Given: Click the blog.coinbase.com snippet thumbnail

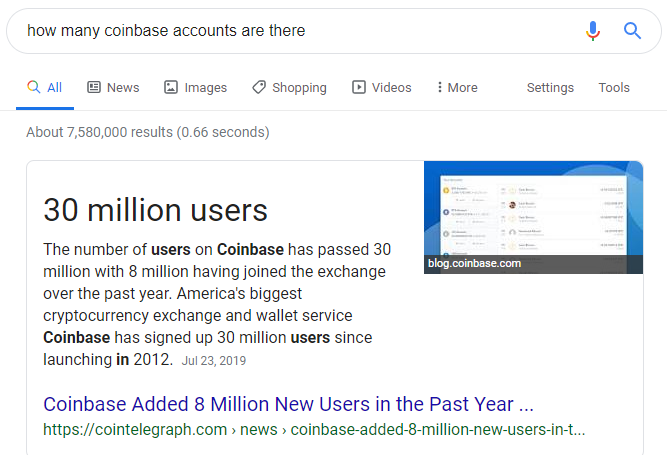Looking at the screenshot, I should tap(533, 217).
